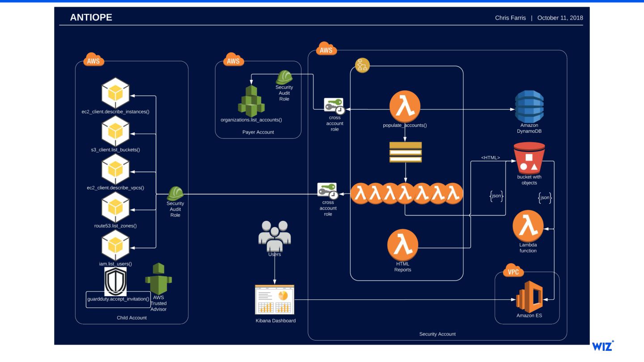The image size is (644, 362).
Task: Click the Kibana Dashboard caption
Action: coord(275,321)
